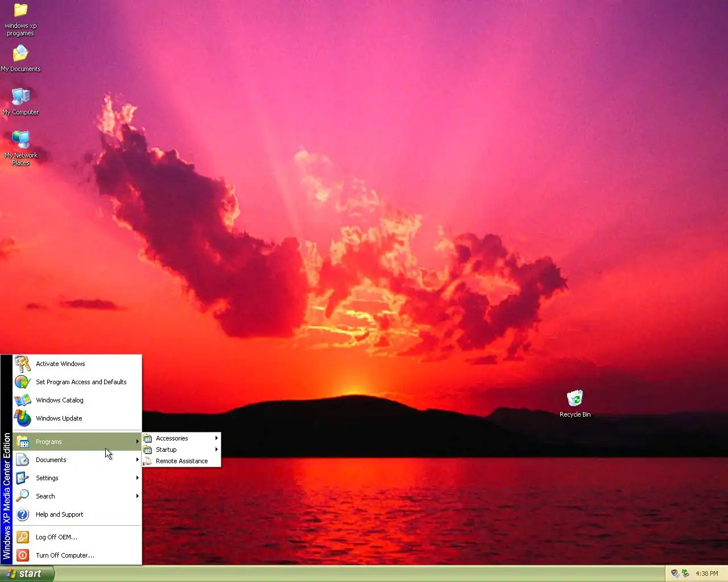Screen dimensions: 728x582
Task: Expand the Accessories submenu arrow
Action: pos(216,438)
